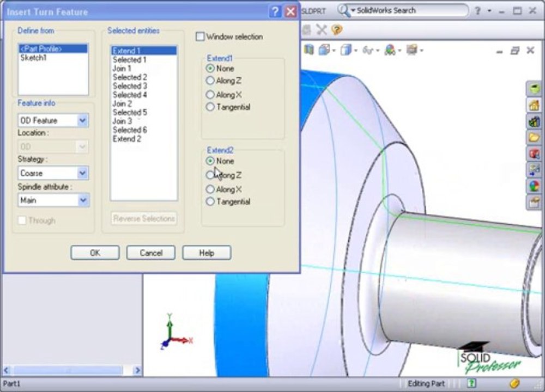Screen dimensions: 545x392
Task: Close the Insert Turn Feature dialog
Action: [x=290, y=12]
